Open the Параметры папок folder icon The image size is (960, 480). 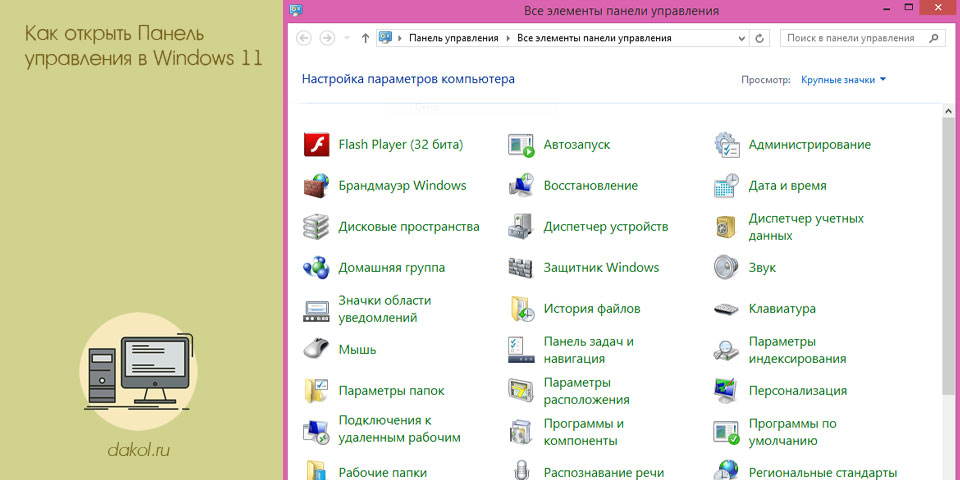coord(317,391)
